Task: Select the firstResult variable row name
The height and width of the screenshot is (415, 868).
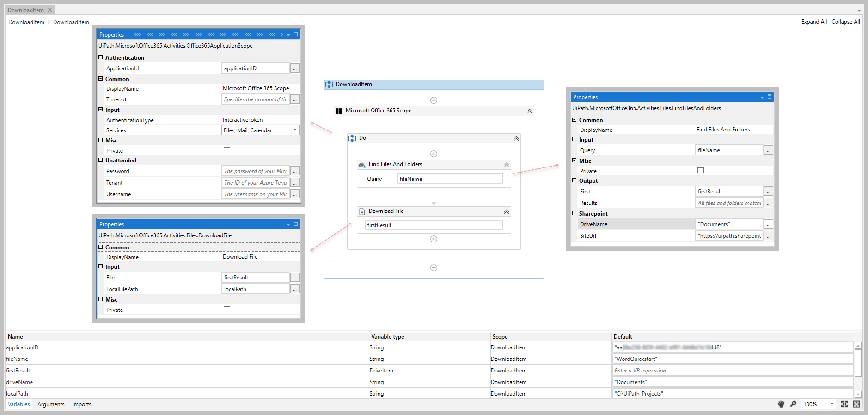Action: (x=18, y=371)
